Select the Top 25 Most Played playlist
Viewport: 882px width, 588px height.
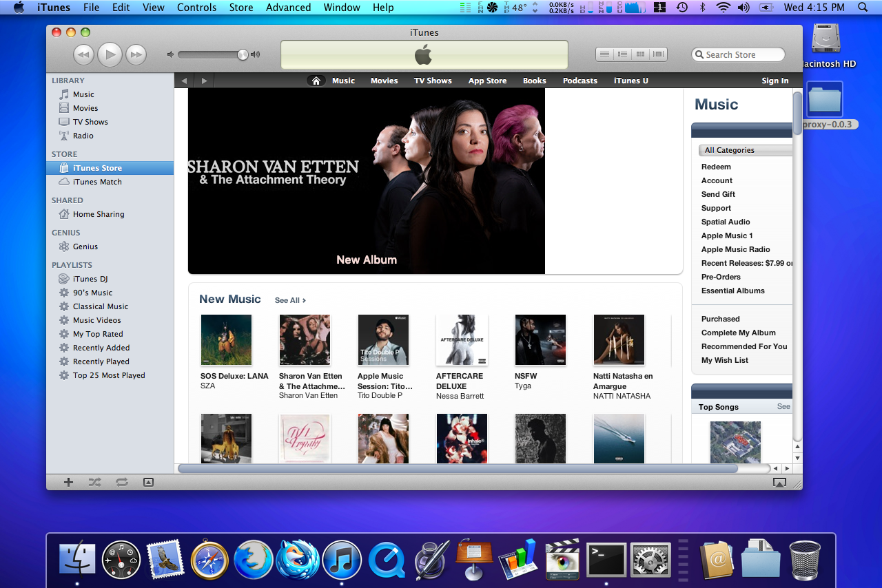point(109,375)
